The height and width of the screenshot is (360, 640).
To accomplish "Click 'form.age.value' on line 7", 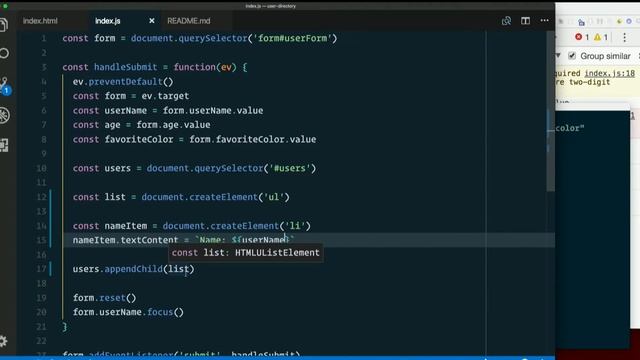I will 173,125.
